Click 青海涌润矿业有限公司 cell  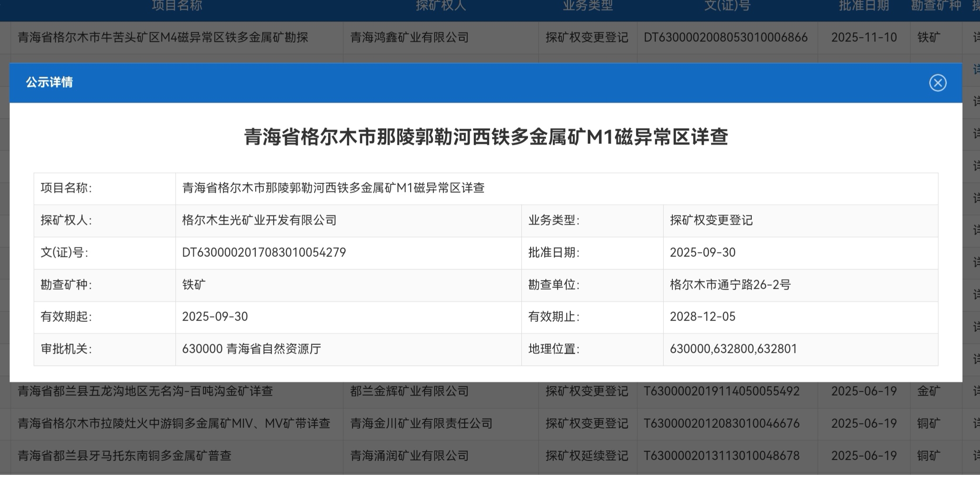pyautogui.click(x=409, y=456)
